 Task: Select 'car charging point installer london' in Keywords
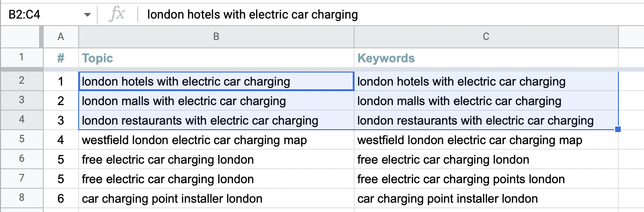486,199
